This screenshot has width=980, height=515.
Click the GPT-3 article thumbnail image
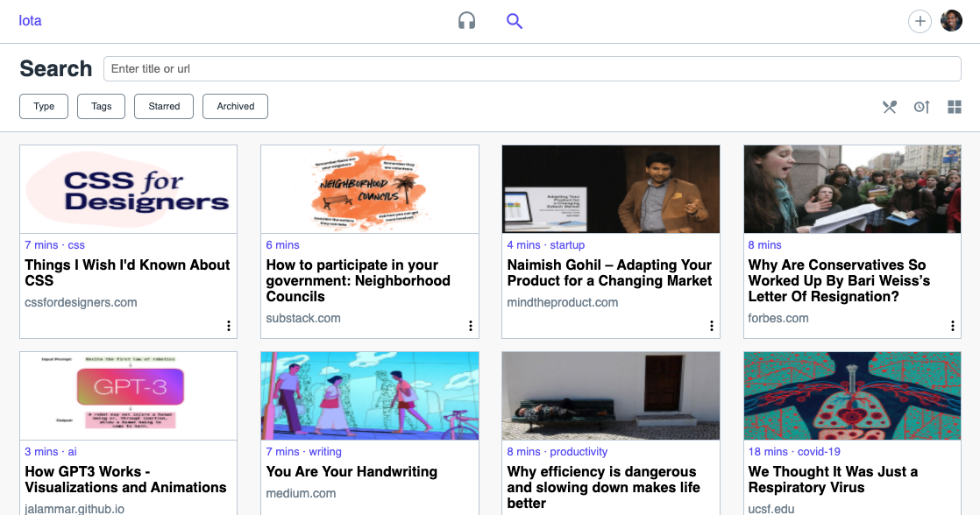point(128,395)
